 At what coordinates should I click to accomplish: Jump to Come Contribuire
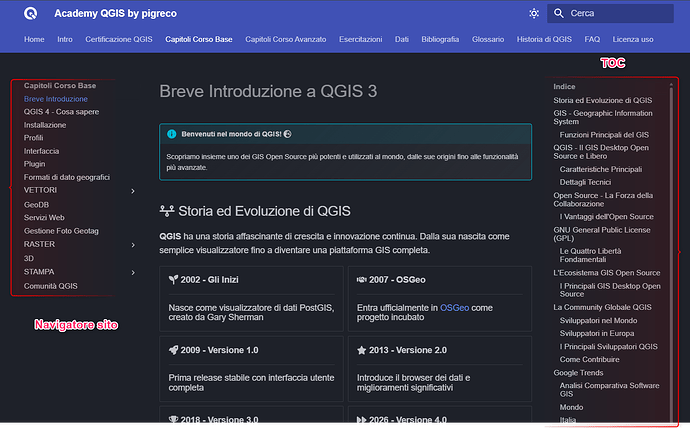(589, 359)
